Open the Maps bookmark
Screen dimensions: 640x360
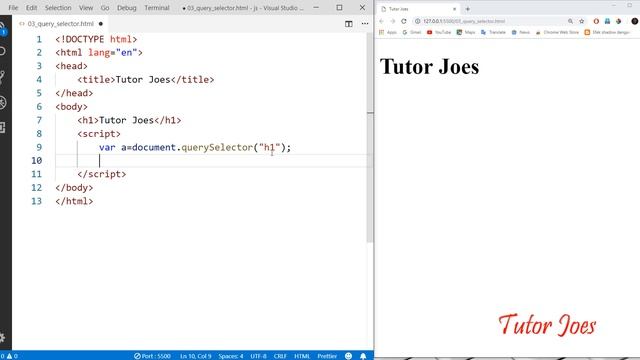pos(466,32)
